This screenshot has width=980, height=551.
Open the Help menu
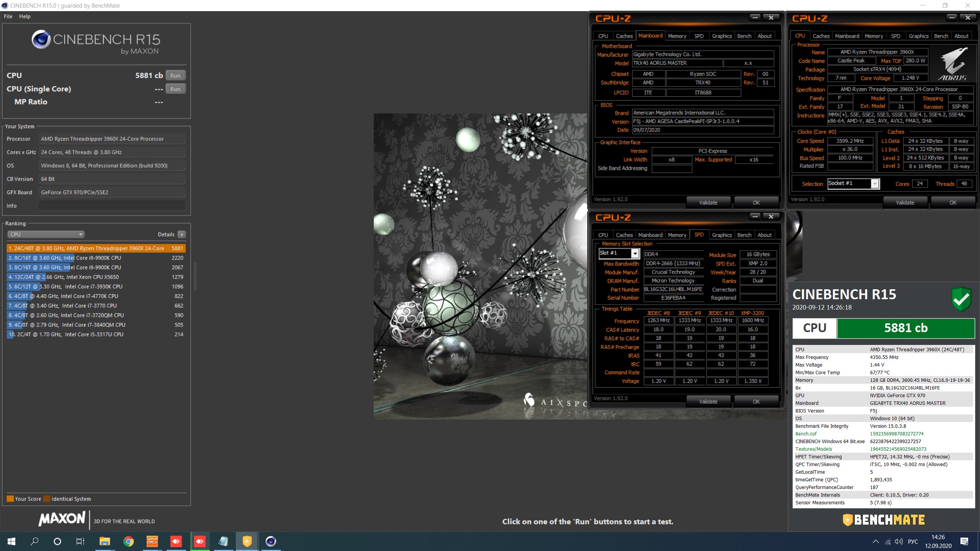pyautogui.click(x=24, y=16)
